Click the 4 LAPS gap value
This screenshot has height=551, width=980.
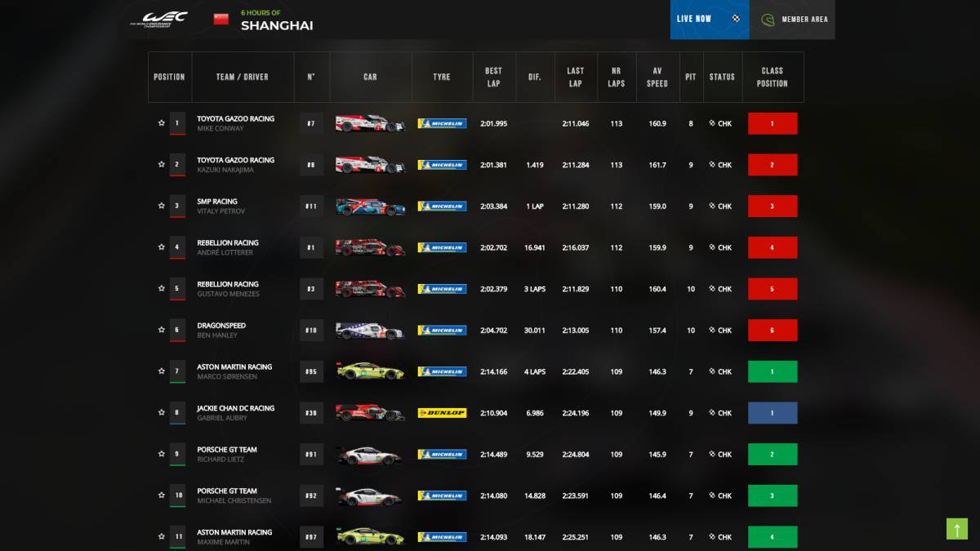(x=535, y=371)
